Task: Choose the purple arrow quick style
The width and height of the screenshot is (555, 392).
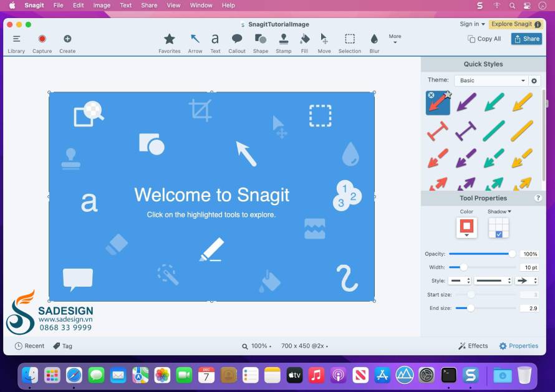Action: 466,102
